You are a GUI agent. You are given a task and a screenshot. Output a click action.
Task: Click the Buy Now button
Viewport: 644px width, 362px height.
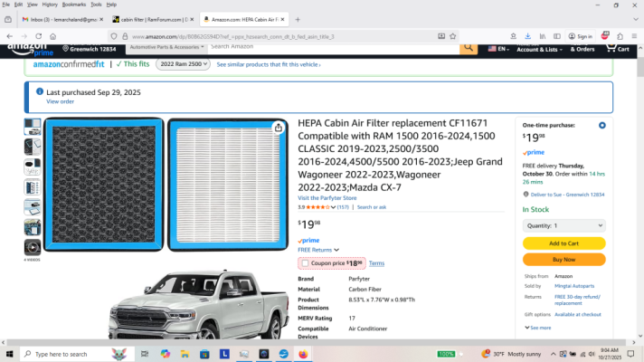(x=563, y=259)
